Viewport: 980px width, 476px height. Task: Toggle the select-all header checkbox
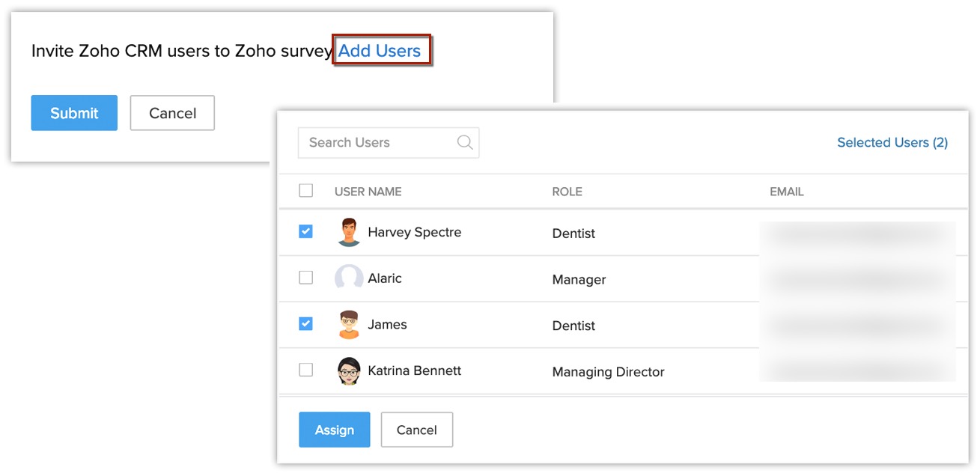coord(305,191)
